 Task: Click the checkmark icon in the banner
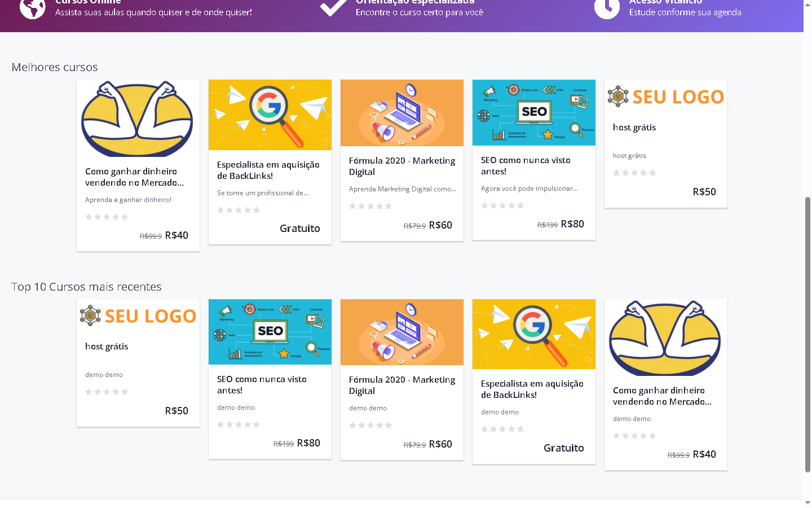(x=333, y=8)
